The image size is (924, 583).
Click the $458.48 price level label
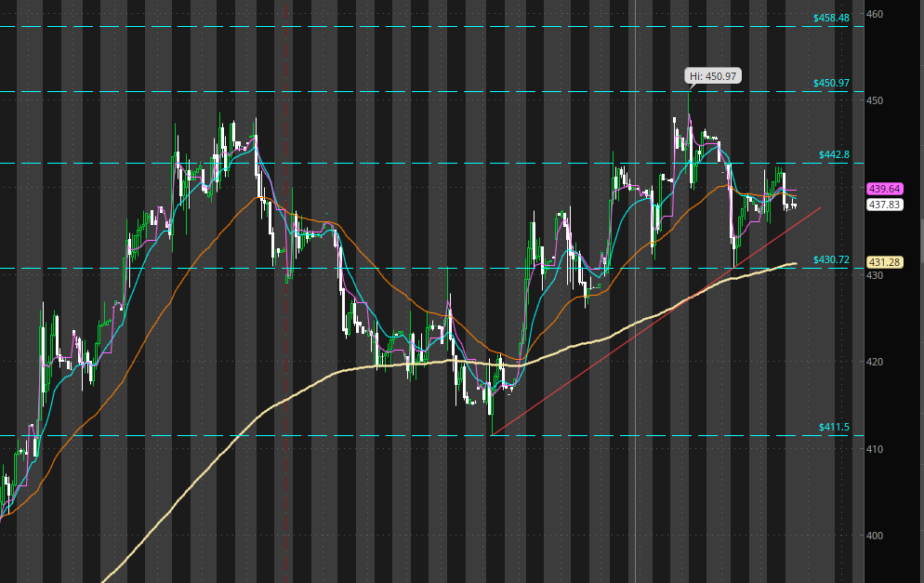pyautogui.click(x=831, y=18)
